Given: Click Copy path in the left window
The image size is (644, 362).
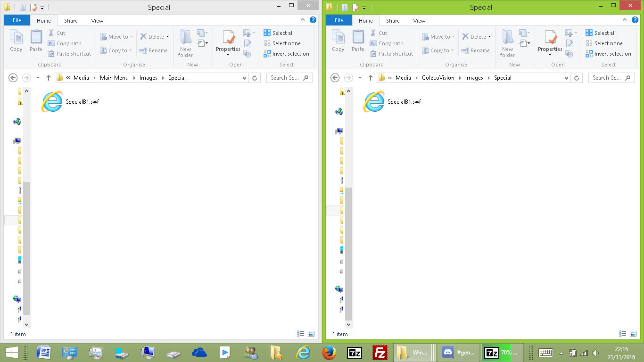Looking at the screenshot, I should (65, 43).
